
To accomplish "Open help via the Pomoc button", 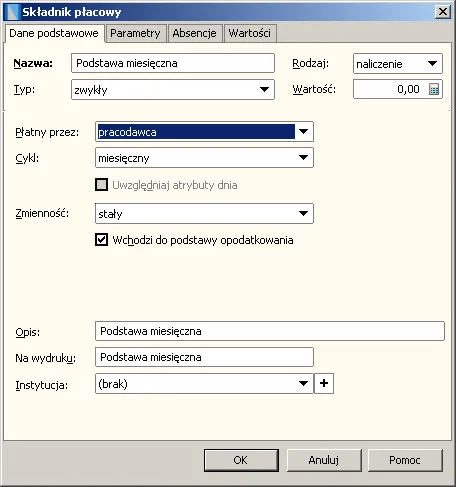I will click(x=405, y=460).
